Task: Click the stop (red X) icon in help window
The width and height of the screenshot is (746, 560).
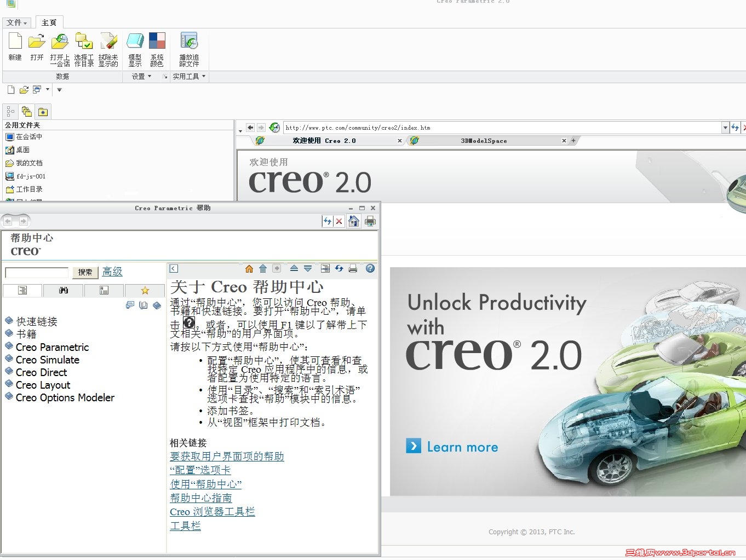Action: (x=339, y=221)
